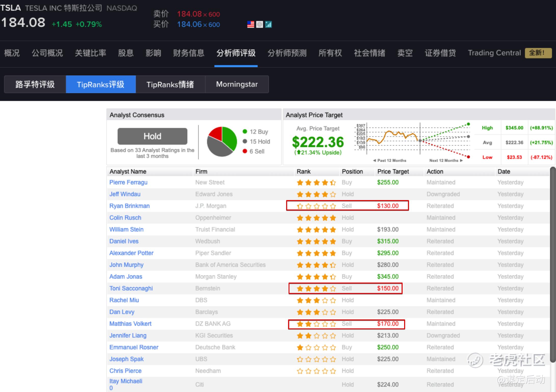
Task: Click the green High target chart dot
Action: [468, 124]
